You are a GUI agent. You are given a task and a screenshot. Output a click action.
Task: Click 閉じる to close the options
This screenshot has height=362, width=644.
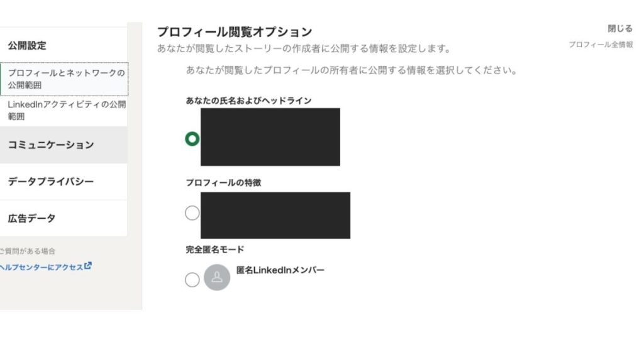pyautogui.click(x=619, y=29)
